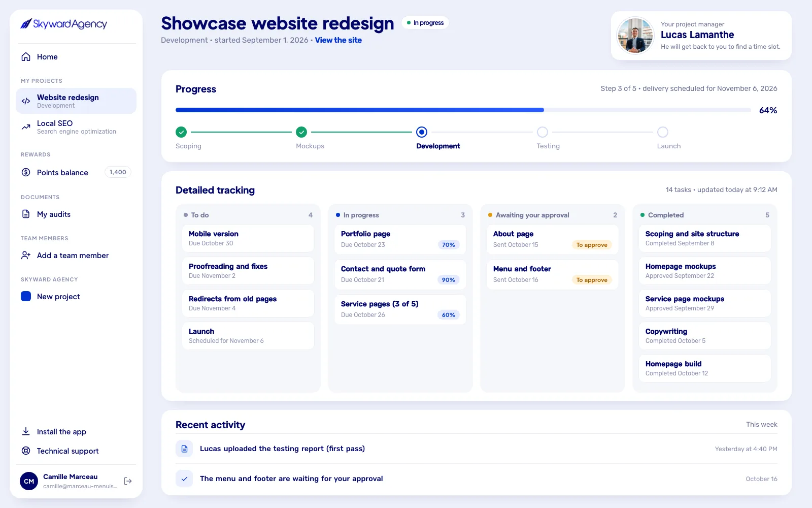Click the dollar coin icon for Points balance

tap(26, 172)
